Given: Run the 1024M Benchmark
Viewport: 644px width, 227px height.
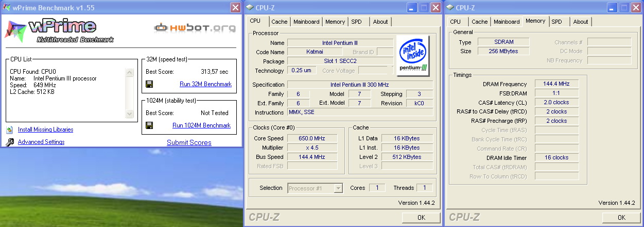Looking at the screenshot, I should 201,125.
